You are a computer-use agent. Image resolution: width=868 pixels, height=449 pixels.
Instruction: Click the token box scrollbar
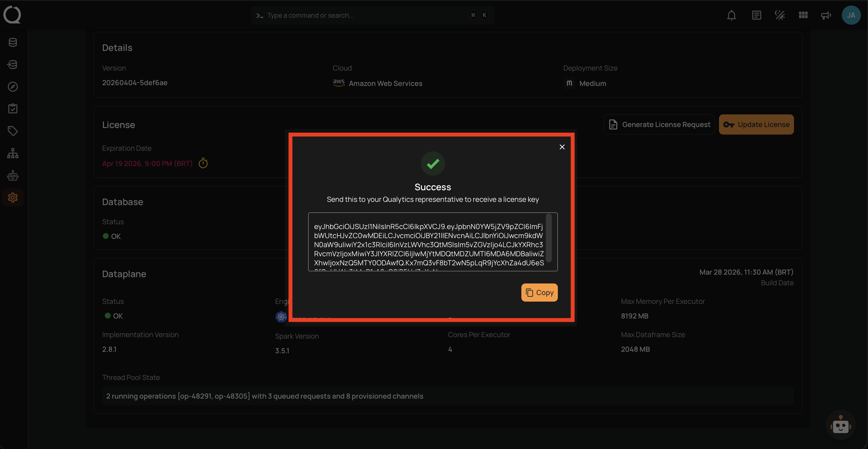(549, 238)
